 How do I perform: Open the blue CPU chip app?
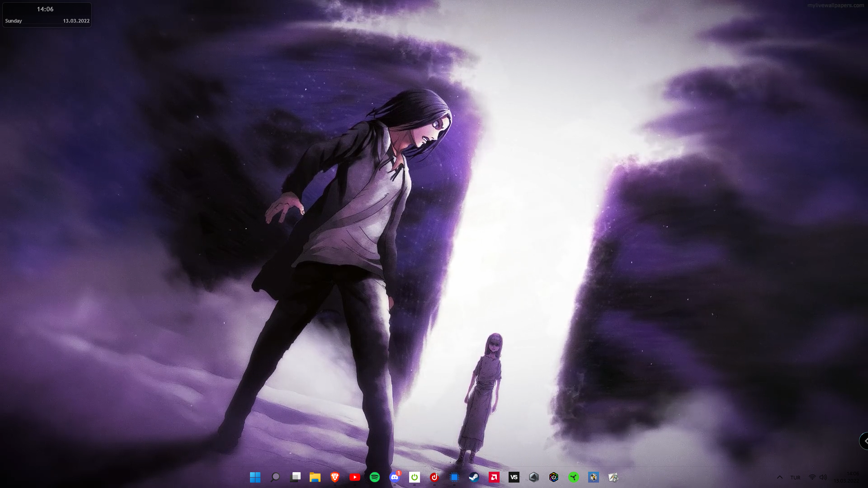(454, 477)
